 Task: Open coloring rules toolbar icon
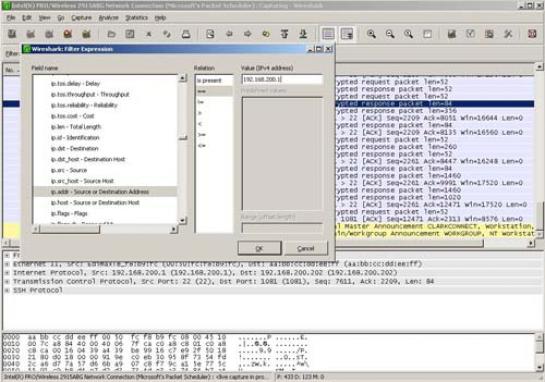489,34
